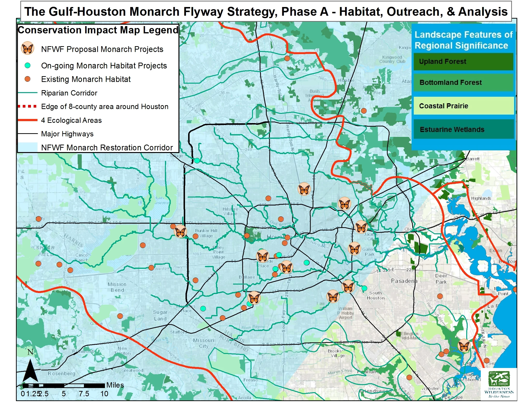
Task: Click the black Major Highways legend line
Action: [x=28, y=134]
